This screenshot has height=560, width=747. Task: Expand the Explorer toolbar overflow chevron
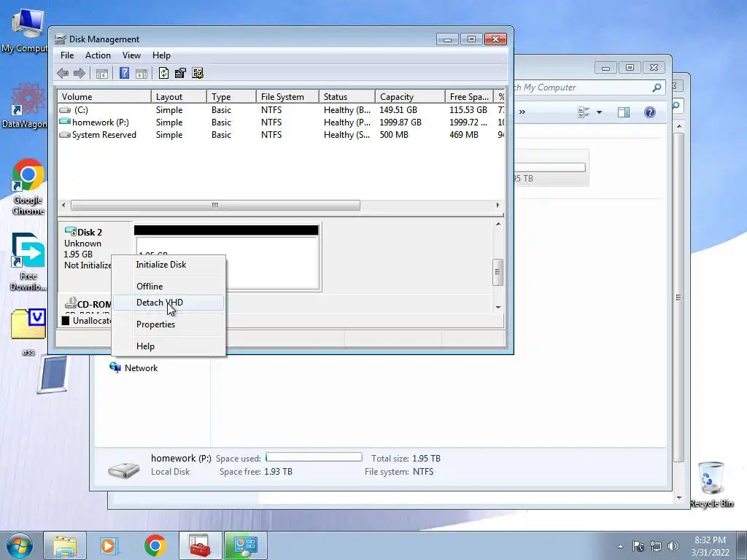pyautogui.click(x=522, y=112)
